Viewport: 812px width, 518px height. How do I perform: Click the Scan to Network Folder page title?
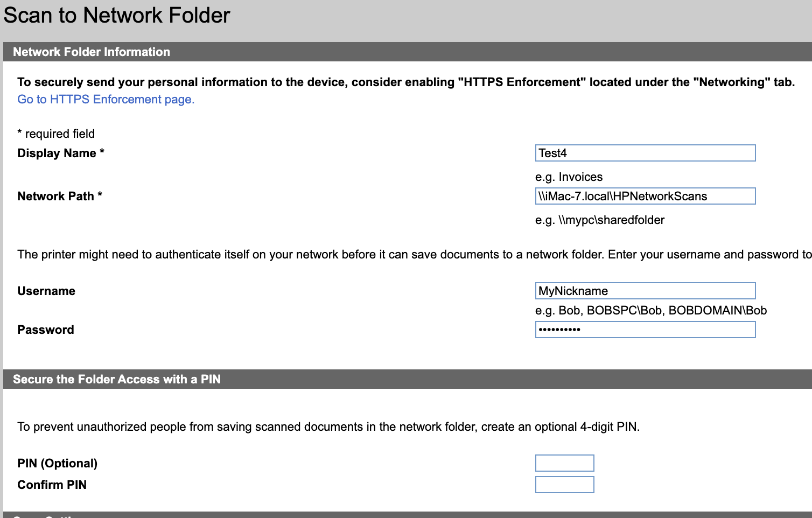coord(117,15)
